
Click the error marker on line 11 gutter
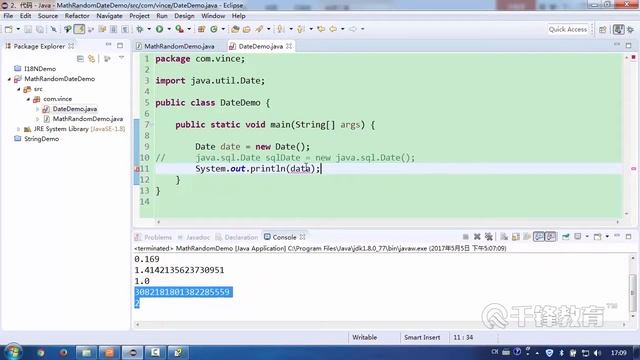[x=137, y=169]
